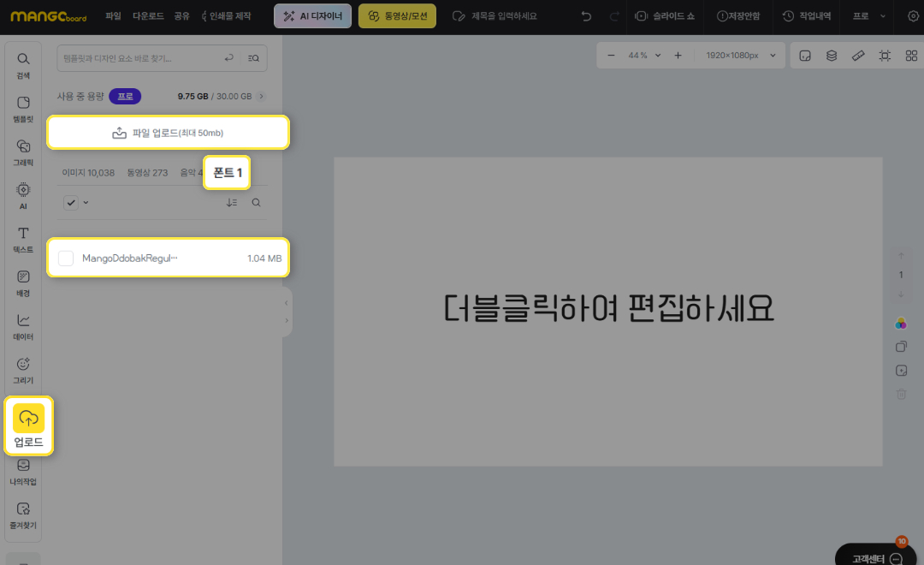Click the AI 디자이너 button
The height and width of the screenshot is (565, 924).
(x=312, y=16)
